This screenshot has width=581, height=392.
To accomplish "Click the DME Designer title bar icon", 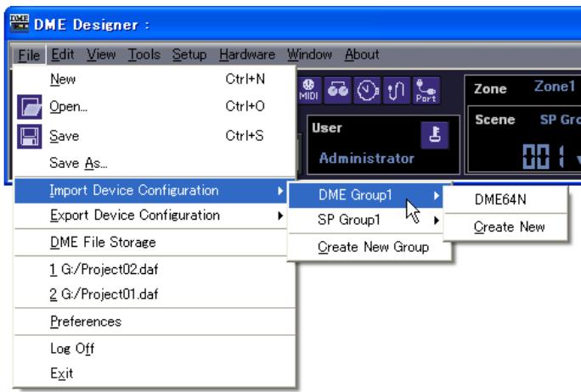I will [20, 24].
